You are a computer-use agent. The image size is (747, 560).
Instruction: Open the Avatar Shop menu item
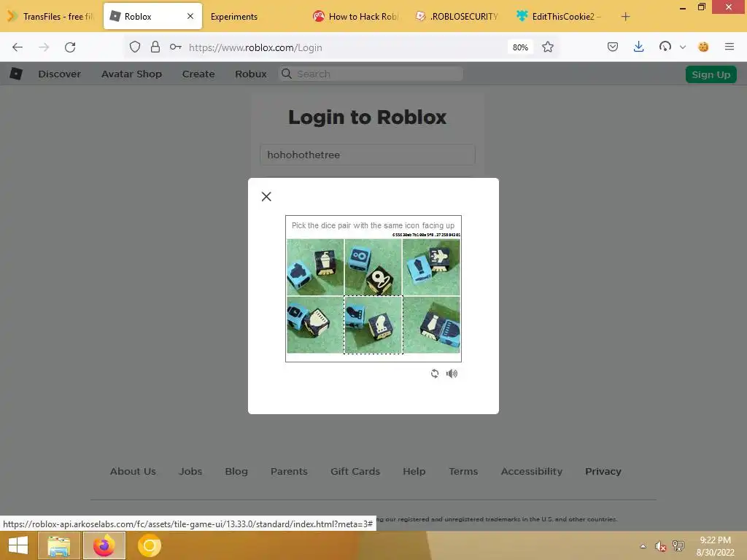131,74
